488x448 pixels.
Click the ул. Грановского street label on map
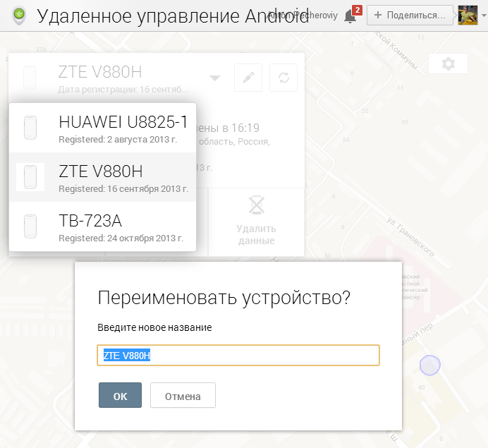[410, 237]
